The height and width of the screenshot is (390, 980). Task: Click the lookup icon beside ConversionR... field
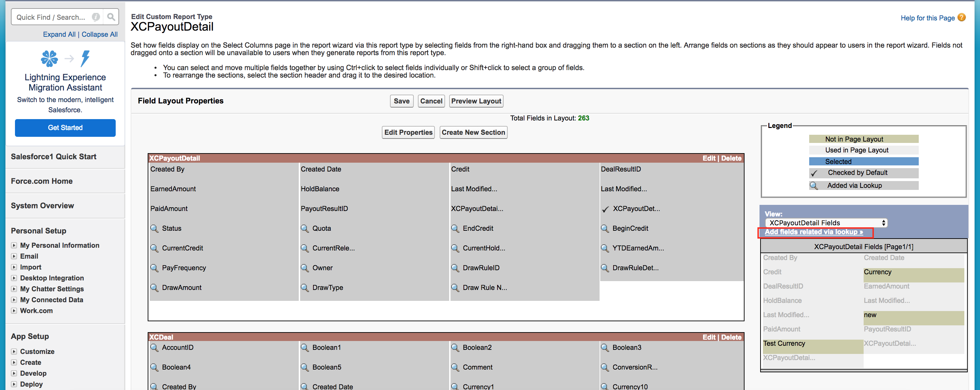pos(605,367)
